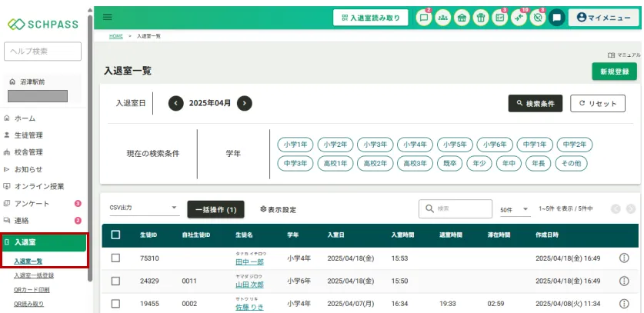Open student link 山田 次郎
This screenshot has height=313, width=644.
(x=251, y=285)
